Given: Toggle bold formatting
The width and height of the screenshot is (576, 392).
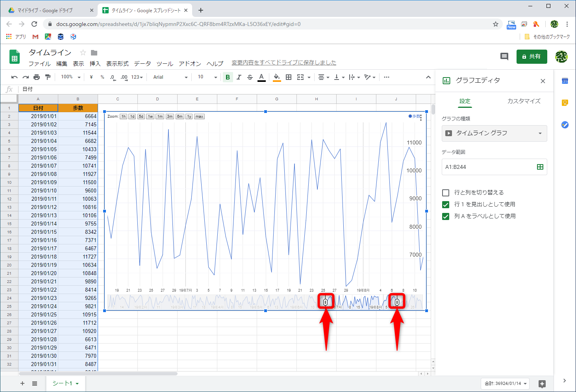Looking at the screenshot, I should tap(228, 77).
